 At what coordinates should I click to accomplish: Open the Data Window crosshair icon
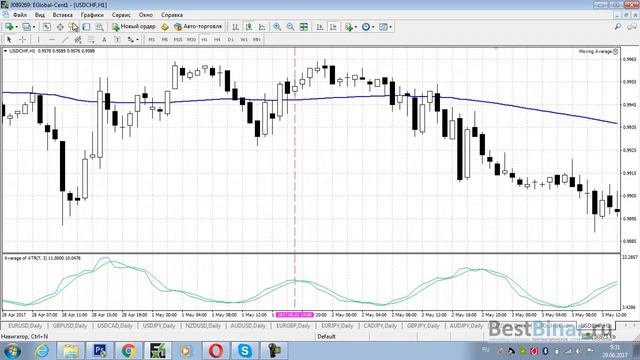point(60,27)
